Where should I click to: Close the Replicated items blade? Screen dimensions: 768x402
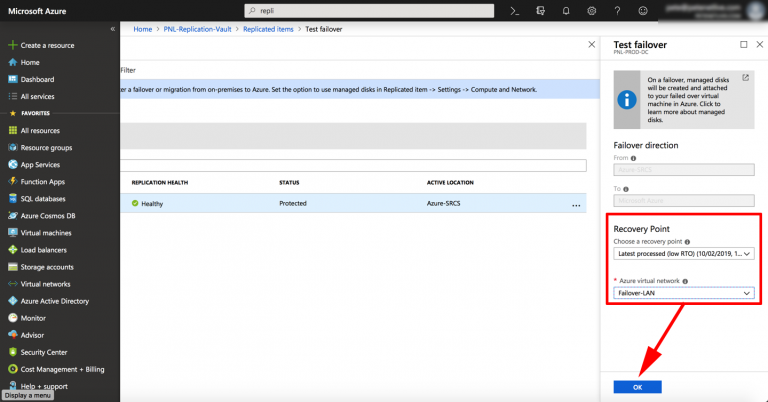click(x=592, y=45)
